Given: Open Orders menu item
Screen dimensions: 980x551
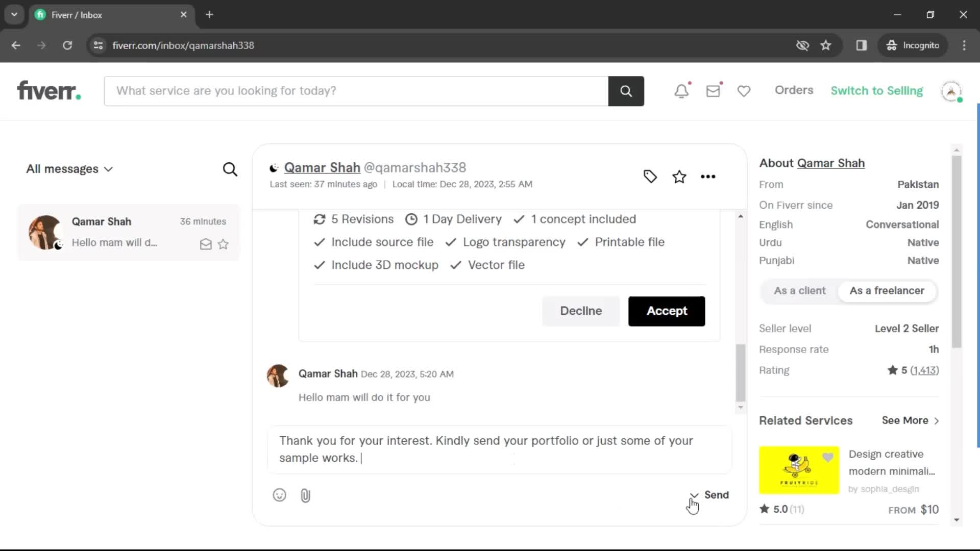Looking at the screenshot, I should click(794, 90).
